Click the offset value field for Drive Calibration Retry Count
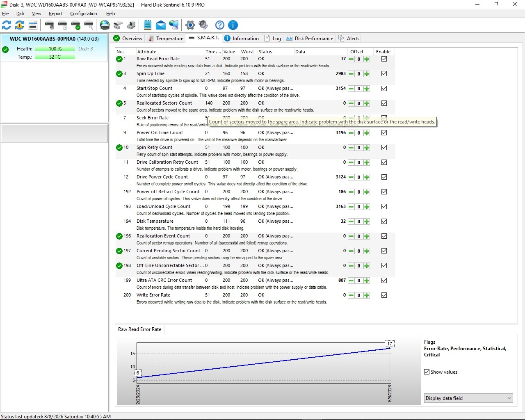This screenshot has width=525, height=420. click(359, 162)
